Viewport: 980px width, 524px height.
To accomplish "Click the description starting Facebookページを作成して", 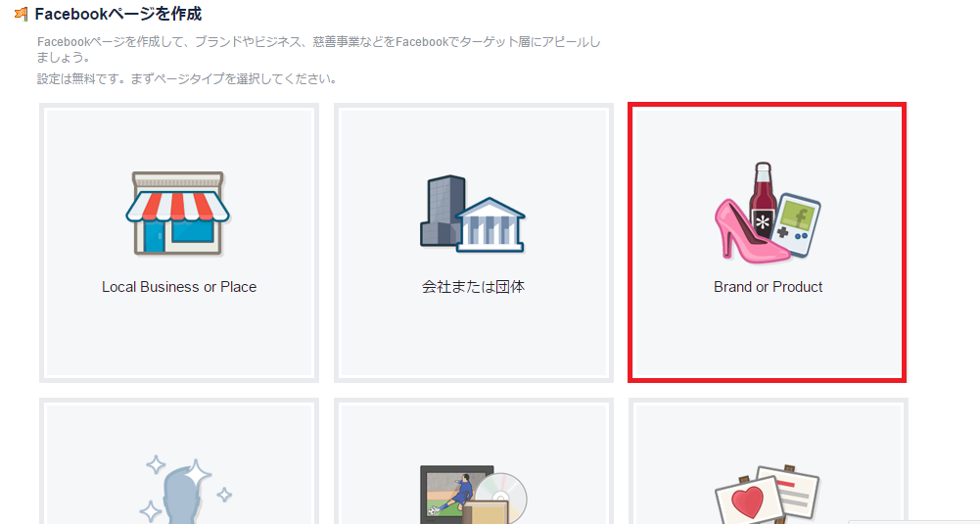I will click(x=319, y=49).
